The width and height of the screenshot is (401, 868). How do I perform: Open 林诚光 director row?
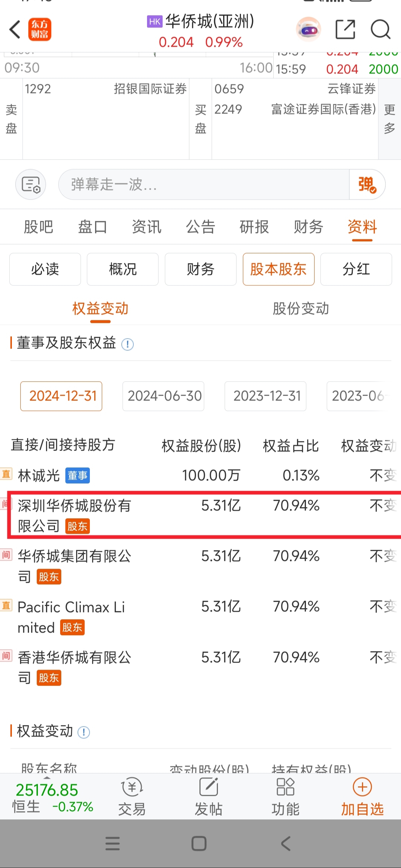(200, 475)
